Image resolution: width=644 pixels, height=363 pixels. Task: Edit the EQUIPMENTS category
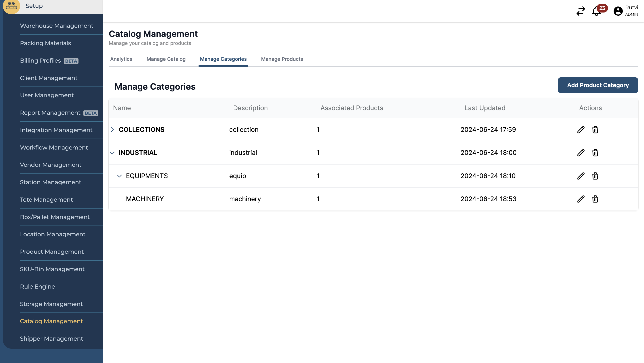click(581, 176)
